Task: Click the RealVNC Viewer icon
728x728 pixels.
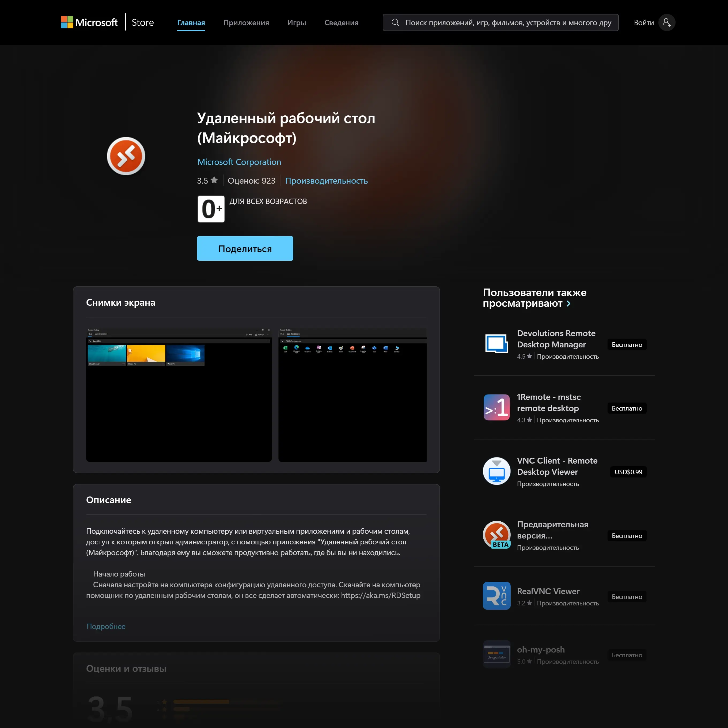Action: [x=497, y=596]
